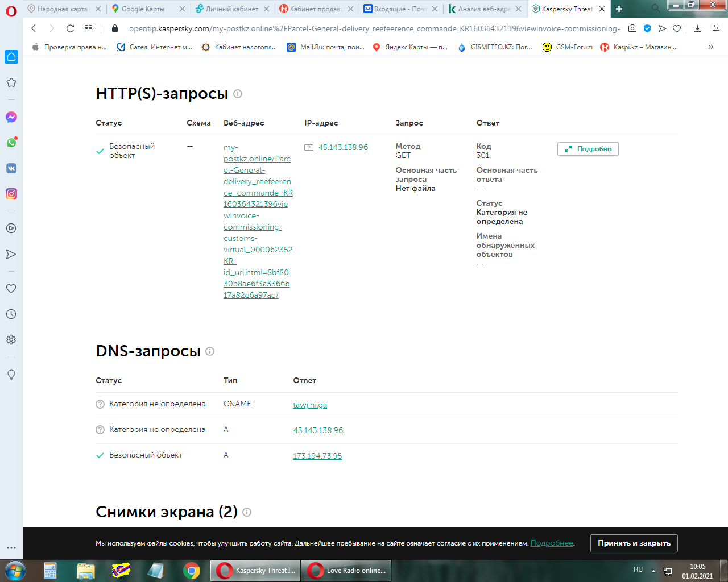The image size is (728, 582).
Task: Open Easy Setup menu
Action: pyautogui.click(x=716, y=28)
